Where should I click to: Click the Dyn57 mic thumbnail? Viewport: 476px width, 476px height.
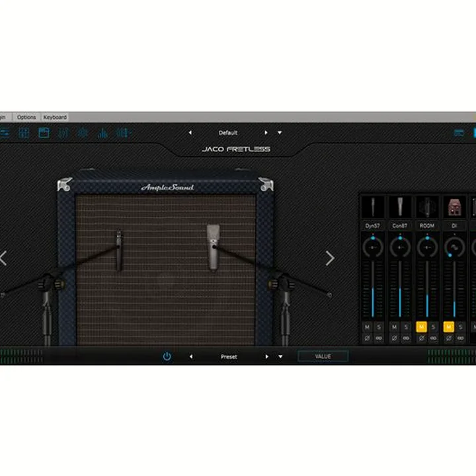372,207
